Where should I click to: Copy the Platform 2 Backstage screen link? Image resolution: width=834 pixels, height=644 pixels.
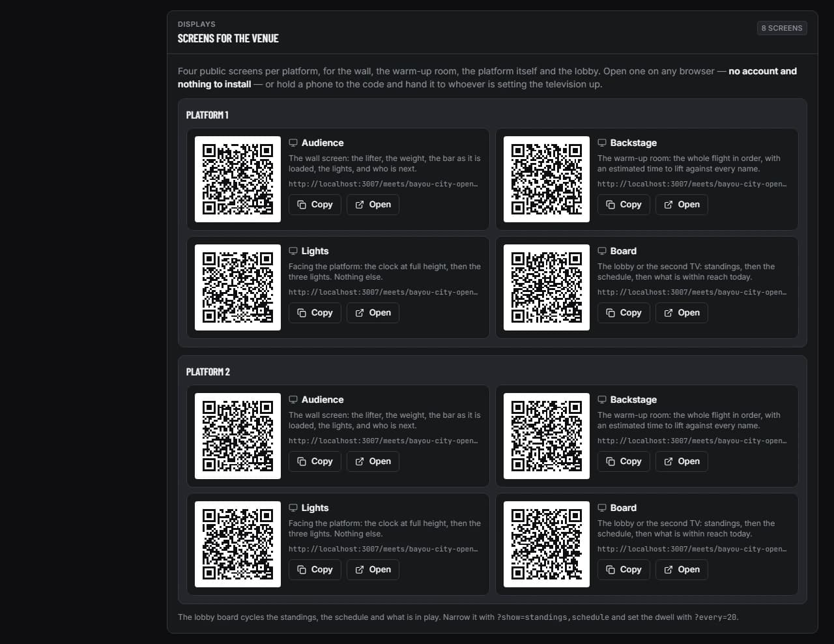tap(624, 461)
